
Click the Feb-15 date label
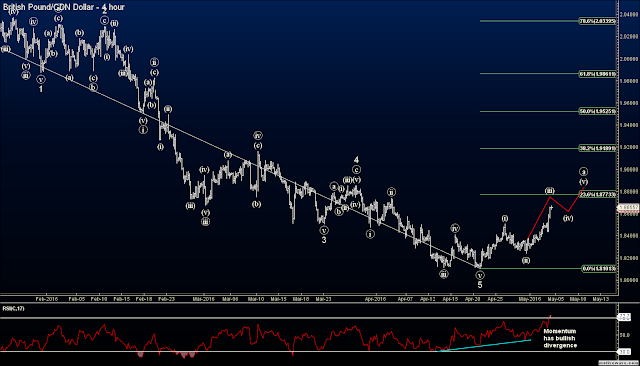click(x=121, y=299)
